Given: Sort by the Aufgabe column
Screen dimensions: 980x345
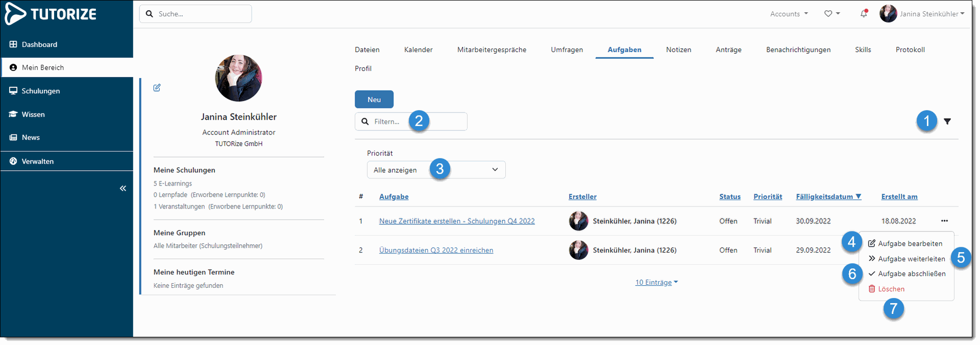Looking at the screenshot, I should (394, 197).
